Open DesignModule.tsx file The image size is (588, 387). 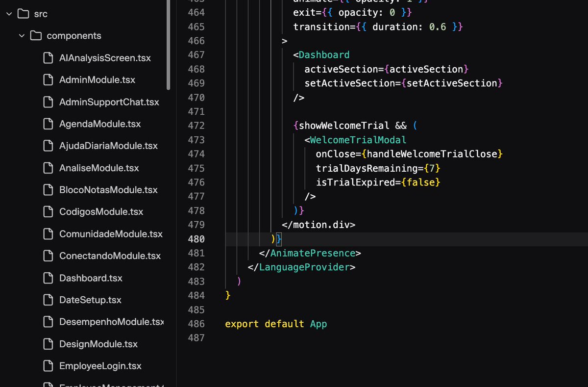(98, 344)
